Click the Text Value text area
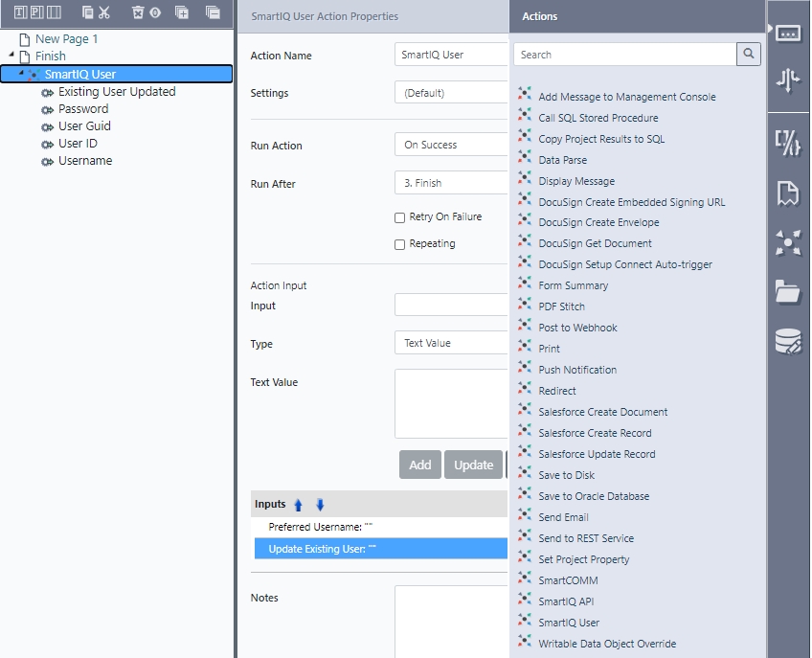 451,403
